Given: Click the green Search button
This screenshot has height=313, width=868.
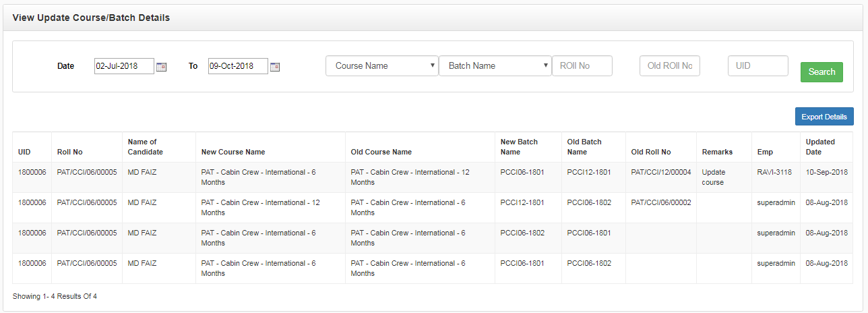Looking at the screenshot, I should [821, 72].
